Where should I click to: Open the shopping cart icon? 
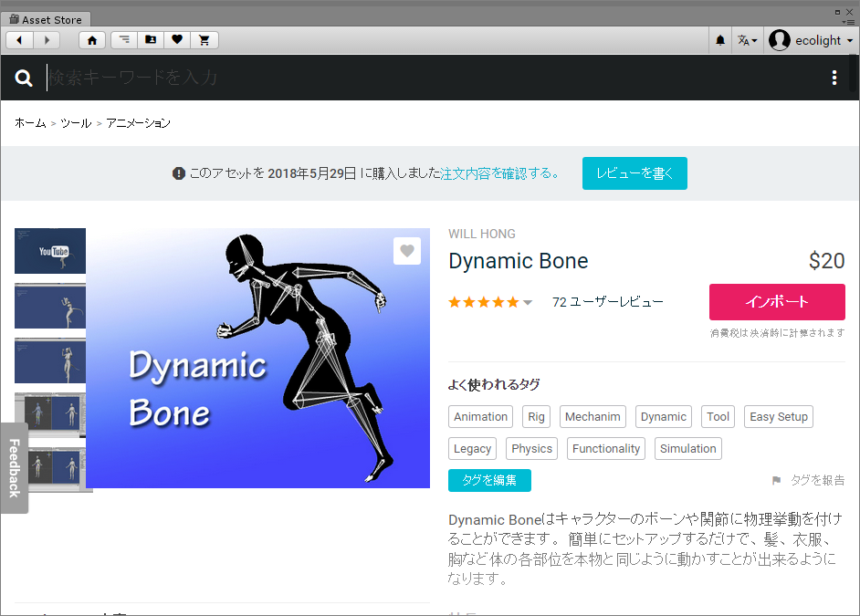click(x=204, y=40)
